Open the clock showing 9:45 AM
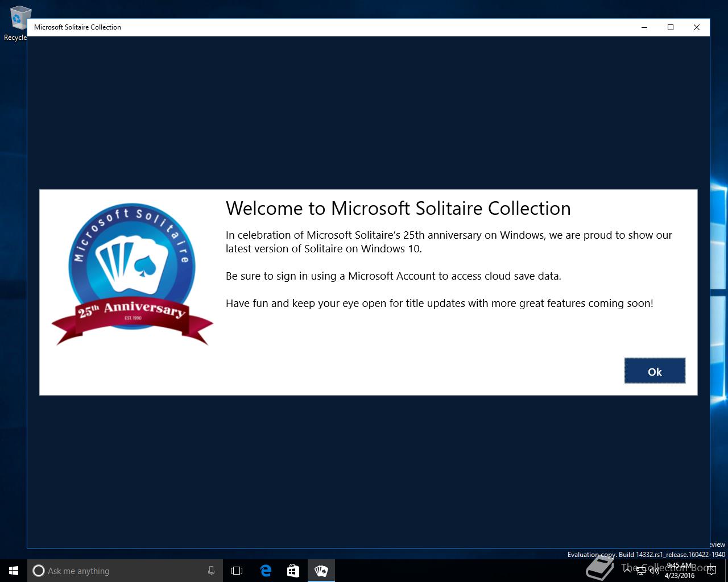Image resolution: width=728 pixels, height=582 pixels. 679,571
